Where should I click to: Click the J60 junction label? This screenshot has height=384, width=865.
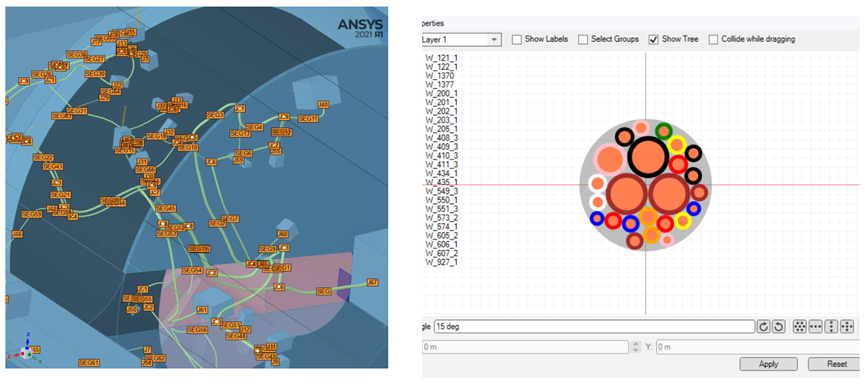[x=283, y=234]
